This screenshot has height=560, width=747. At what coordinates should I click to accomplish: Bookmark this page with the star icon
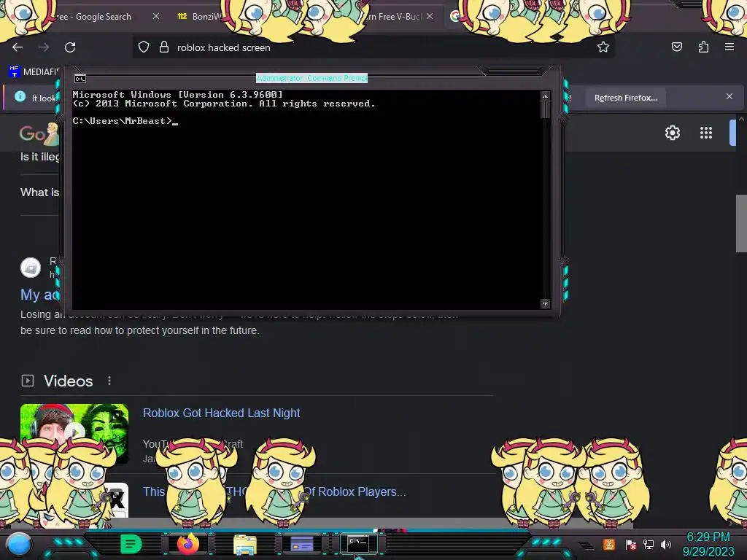(x=603, y=47)
